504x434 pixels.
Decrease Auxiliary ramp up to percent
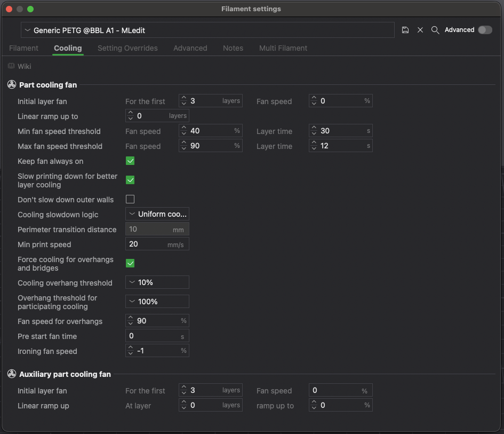coord(314,408)
